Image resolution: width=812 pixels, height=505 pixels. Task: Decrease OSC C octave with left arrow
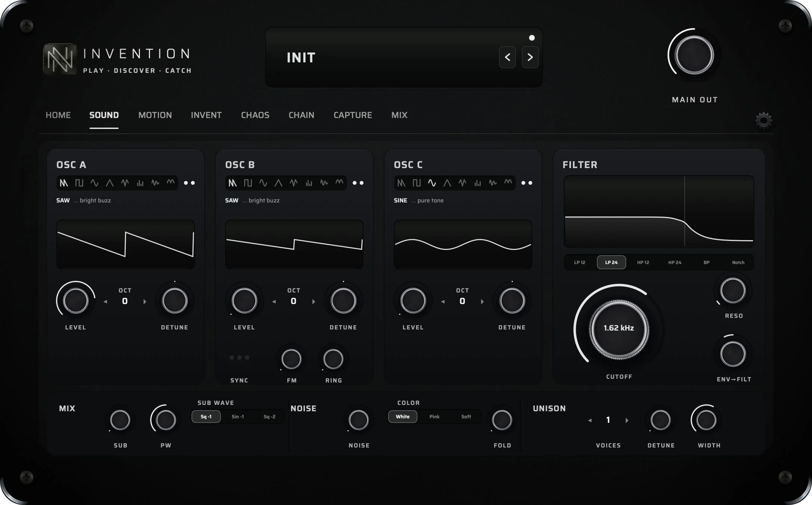443,301
